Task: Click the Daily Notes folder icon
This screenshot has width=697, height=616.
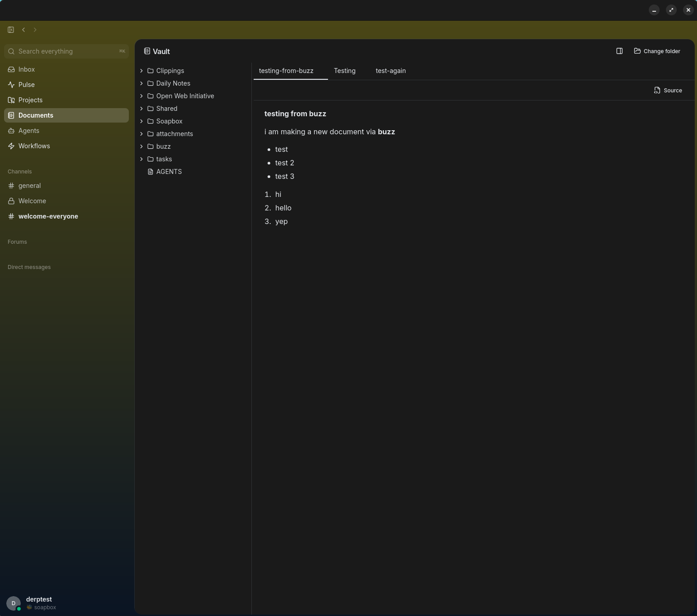Action: coord(150,83)
